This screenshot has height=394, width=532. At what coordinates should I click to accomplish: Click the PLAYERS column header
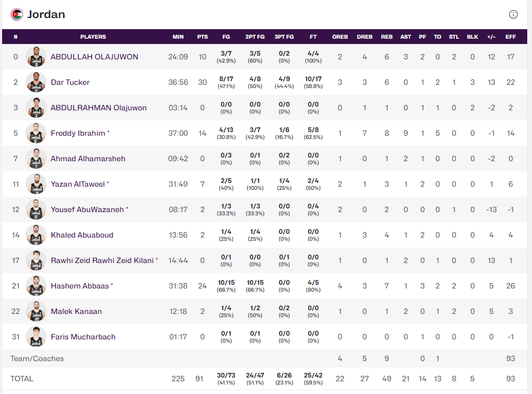[93, 37]
